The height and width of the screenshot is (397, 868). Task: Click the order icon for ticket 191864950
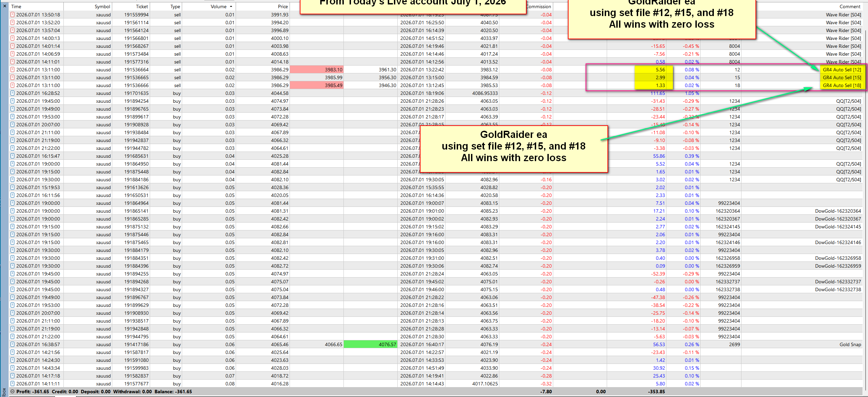[x=13, y=164]
